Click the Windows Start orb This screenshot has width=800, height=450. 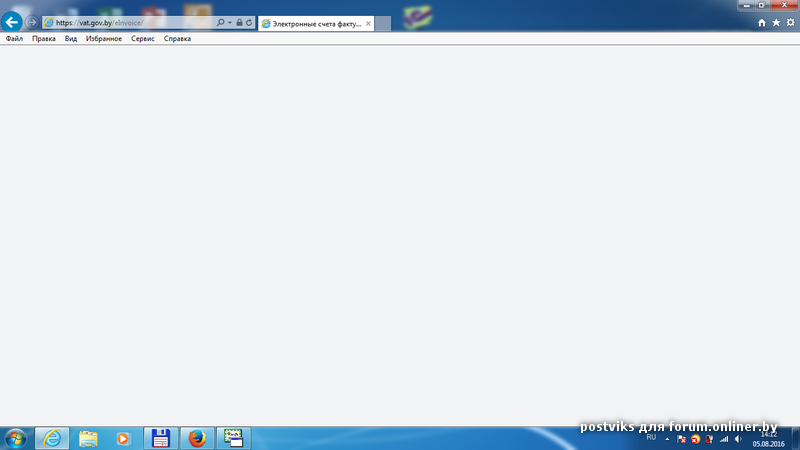(15, 439)
